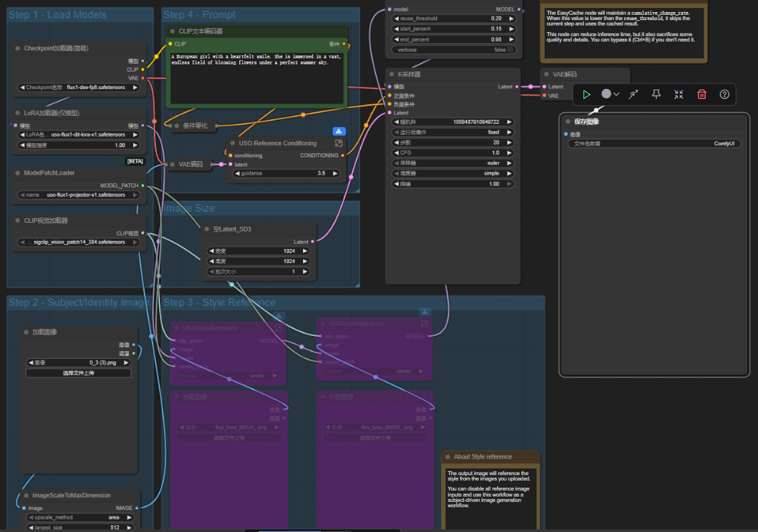Collapse the 保存图像 node via its title dot
Image resolution: width=758 pixels, height=532 pixels.
(x=567, y=121)
